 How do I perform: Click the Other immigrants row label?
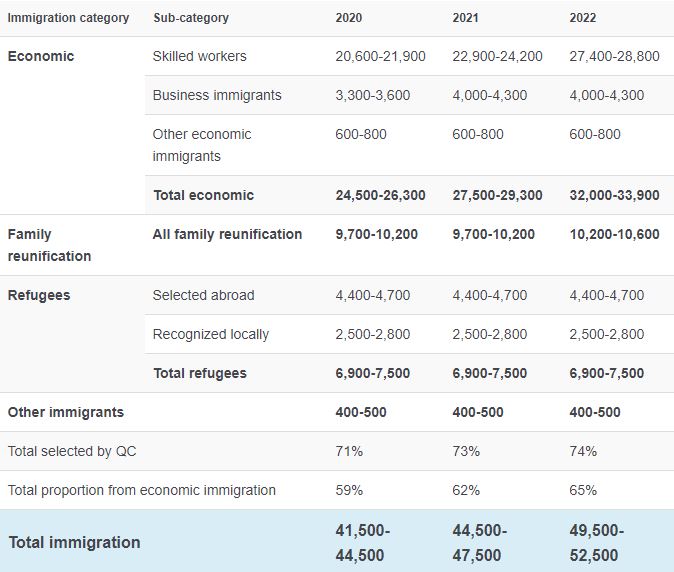[66, 412]
